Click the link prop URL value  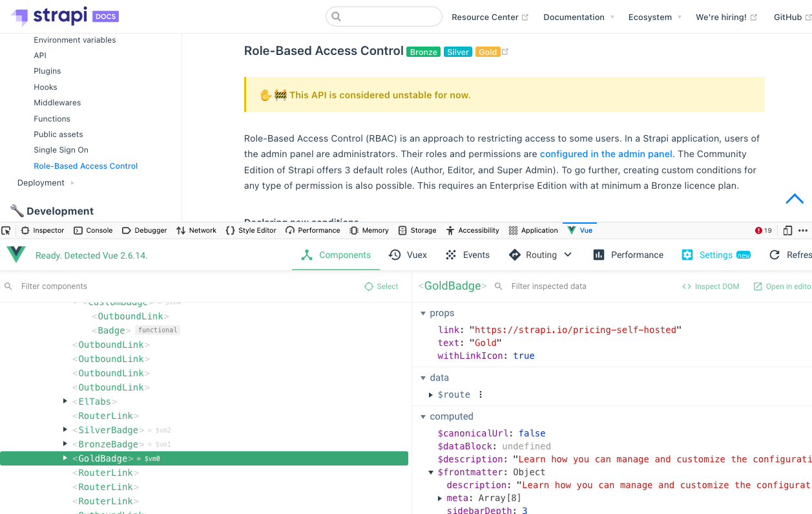576,330
